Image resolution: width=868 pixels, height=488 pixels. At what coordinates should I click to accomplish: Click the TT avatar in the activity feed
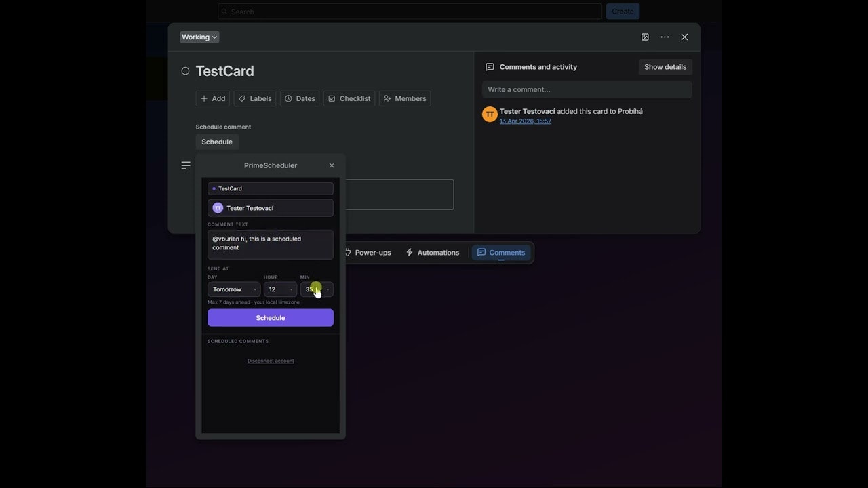(x=490, y=115)
